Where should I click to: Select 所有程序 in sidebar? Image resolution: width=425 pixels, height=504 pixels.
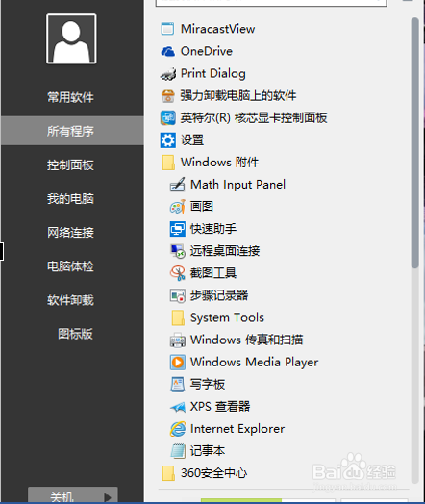[72, 131]
